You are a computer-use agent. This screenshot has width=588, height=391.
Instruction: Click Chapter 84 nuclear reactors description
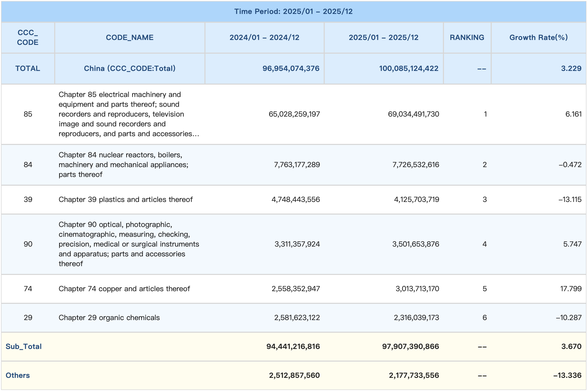pos(123,165)
